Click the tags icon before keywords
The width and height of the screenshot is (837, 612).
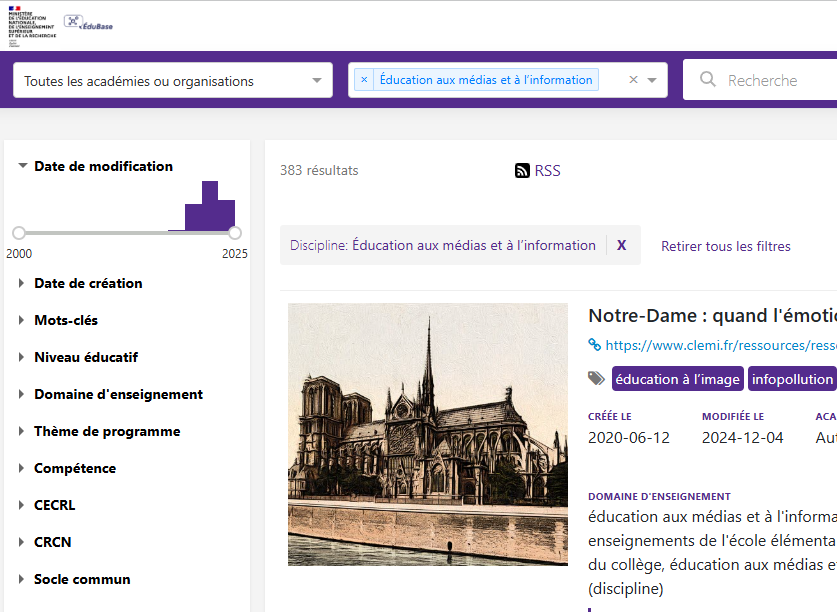point(596,379)
